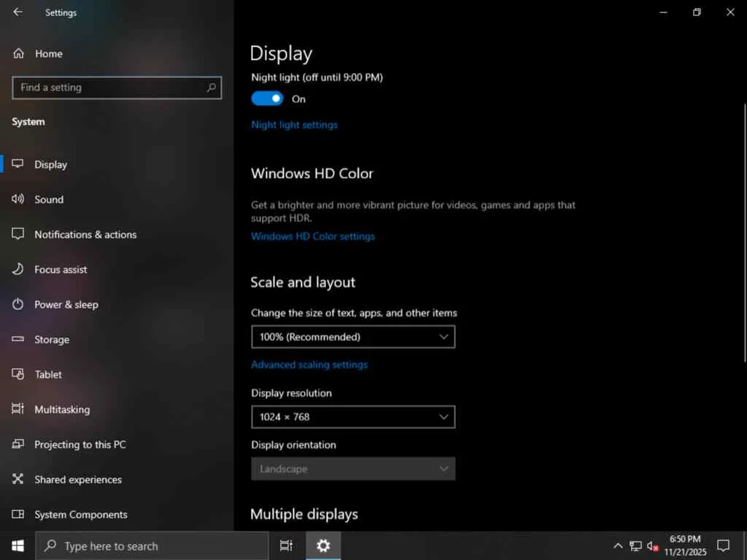The width and height of the screenshot is (747, 560).
Task: Click the Shared experiences icon
Action: 18,479
